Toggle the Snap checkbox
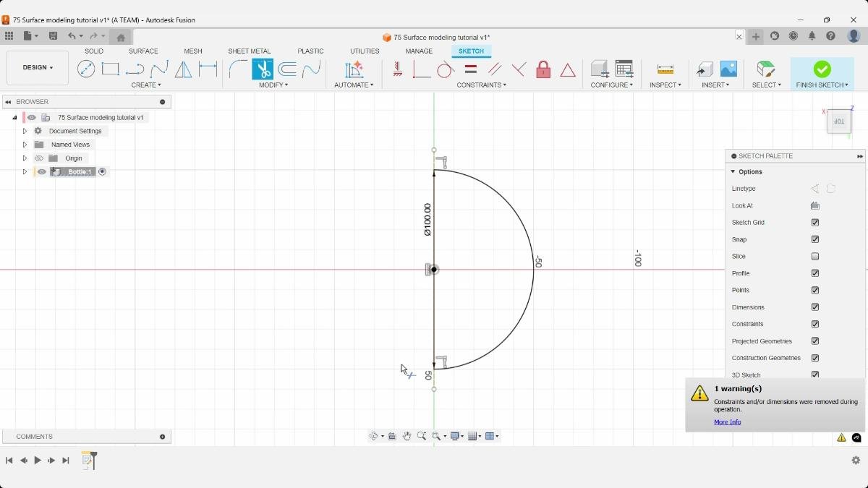 pos(815,239)
